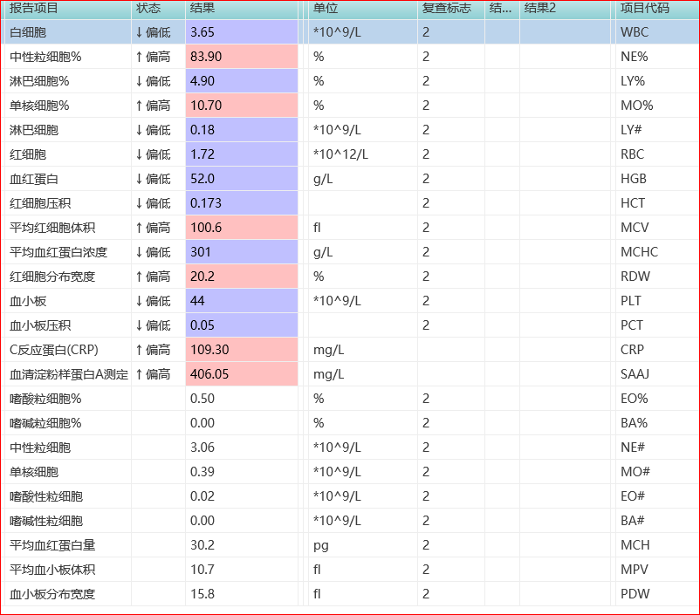The height and width of the screenshot is (615, 700).
Task: Click the 状态 column header
Action: click(148, 9)
